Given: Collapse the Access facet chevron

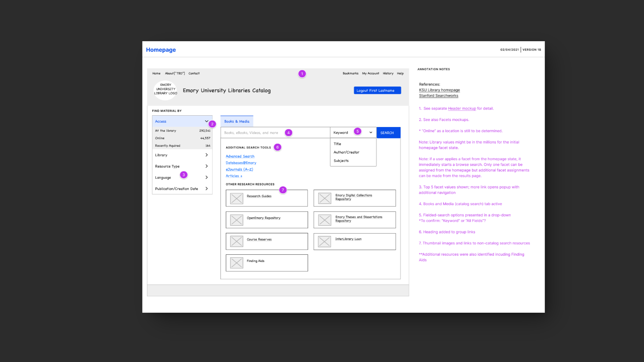Looking at the screenshot, I should coord(206,121).
